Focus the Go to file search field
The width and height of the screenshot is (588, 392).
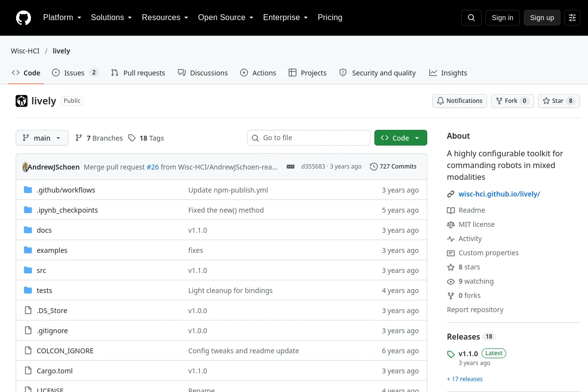point(309,138)
